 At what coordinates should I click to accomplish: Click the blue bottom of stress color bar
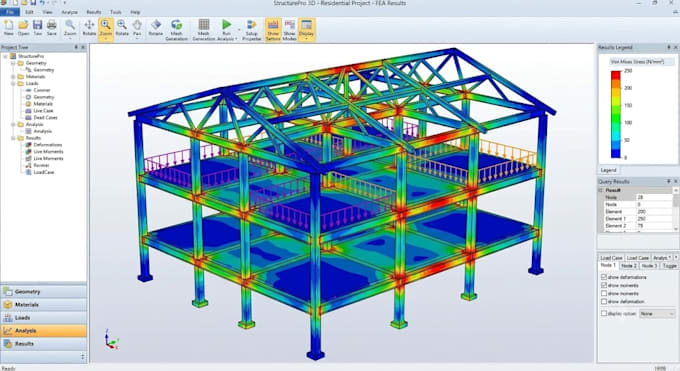[x=615, y=154]
